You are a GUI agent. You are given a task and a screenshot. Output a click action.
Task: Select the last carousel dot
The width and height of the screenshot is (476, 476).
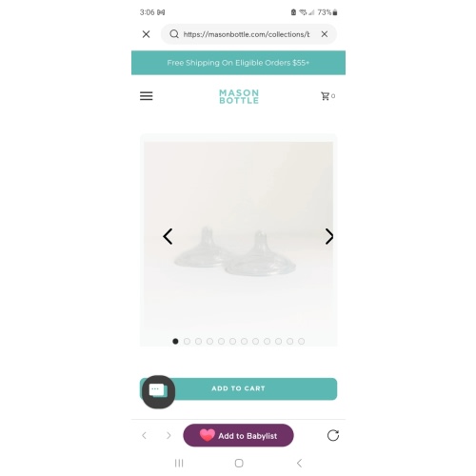point(301,341)
